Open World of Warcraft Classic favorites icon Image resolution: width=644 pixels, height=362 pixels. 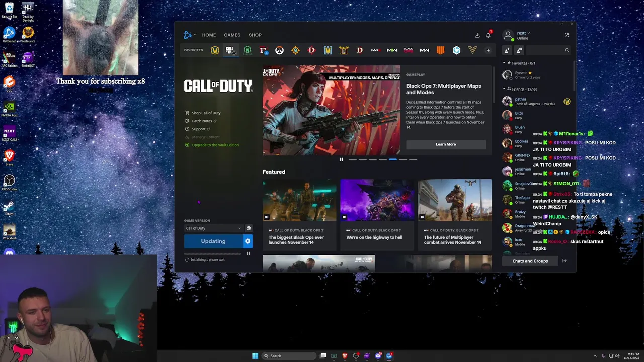pos(247,50)
